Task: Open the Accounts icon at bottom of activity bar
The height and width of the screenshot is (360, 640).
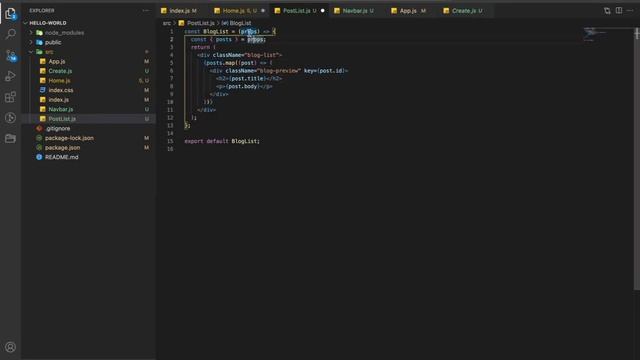Action: [11, 347]
